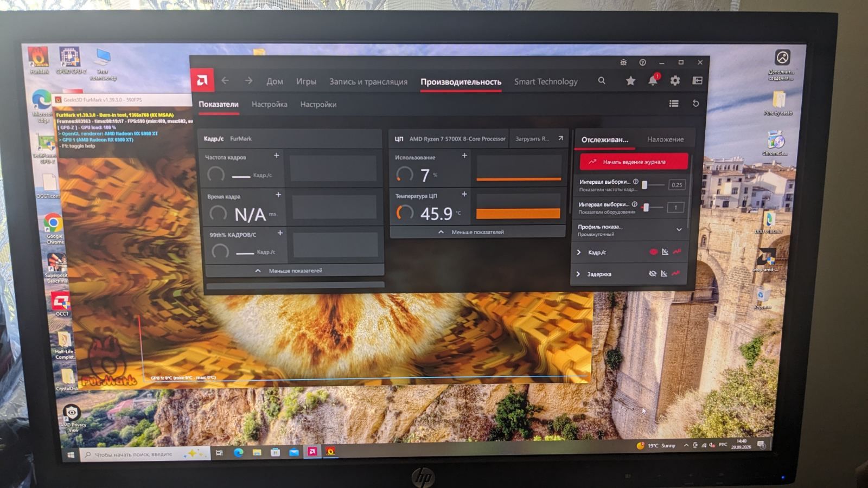Image resolution: width=868 pixels, height=488 pixels.
Task: Toggle Задержка visibility eye
Action: [x=653, y=274]
